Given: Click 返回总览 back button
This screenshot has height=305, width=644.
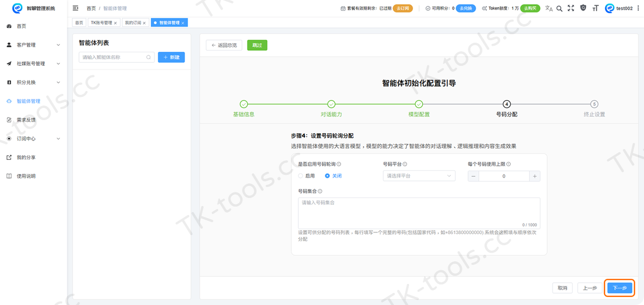Looking at the screenshot, I should [x=224, y=45].
